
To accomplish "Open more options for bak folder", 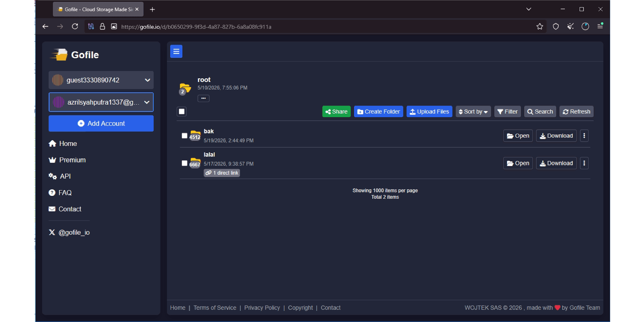I will (584, 135).
